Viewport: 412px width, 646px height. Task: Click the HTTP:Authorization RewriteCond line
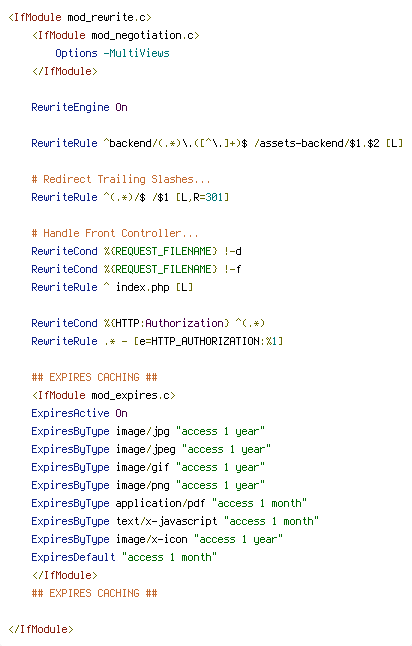click(148, 323)
